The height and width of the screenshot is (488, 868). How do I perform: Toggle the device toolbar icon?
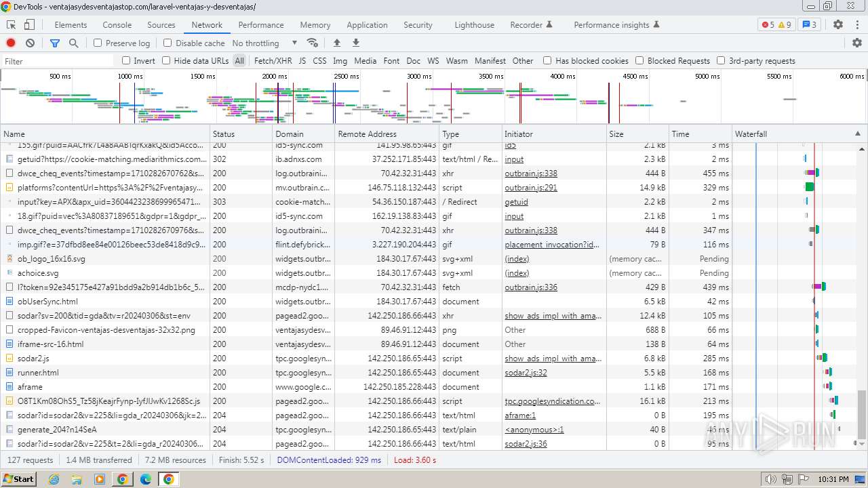pos(29,24)
